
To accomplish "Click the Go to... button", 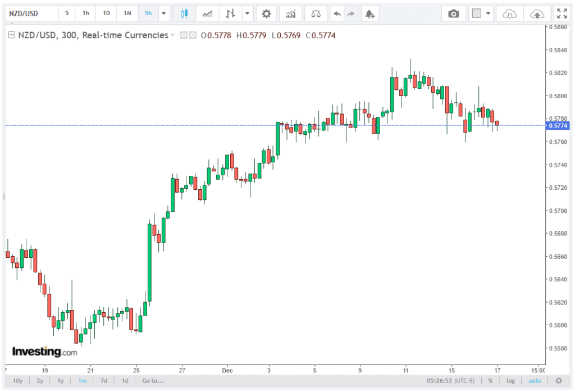I will click(x=152, y=381).
